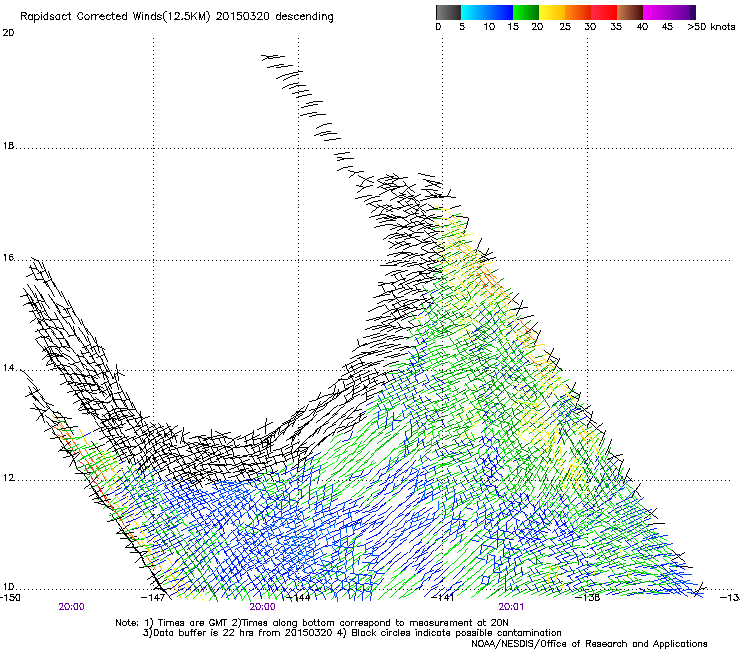Click the longitude label -138

pos(588,597)
